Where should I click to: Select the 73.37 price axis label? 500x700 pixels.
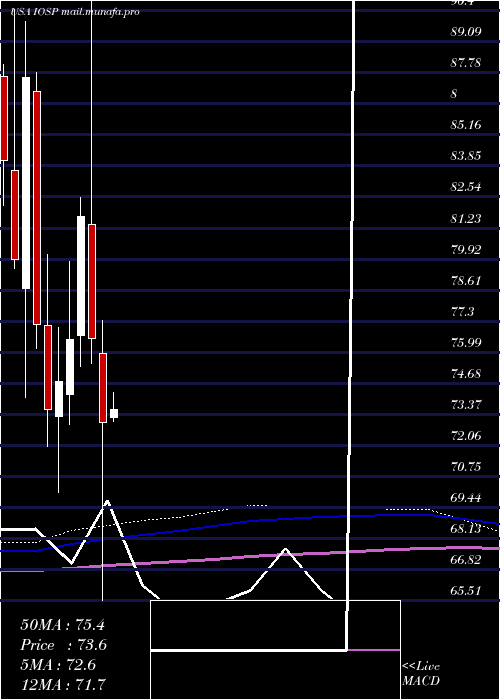466,404
